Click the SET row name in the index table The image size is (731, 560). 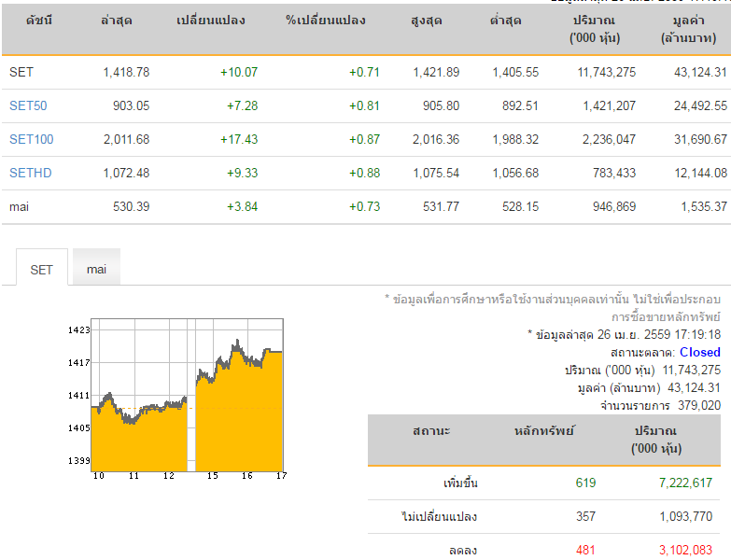coord(21,72)
